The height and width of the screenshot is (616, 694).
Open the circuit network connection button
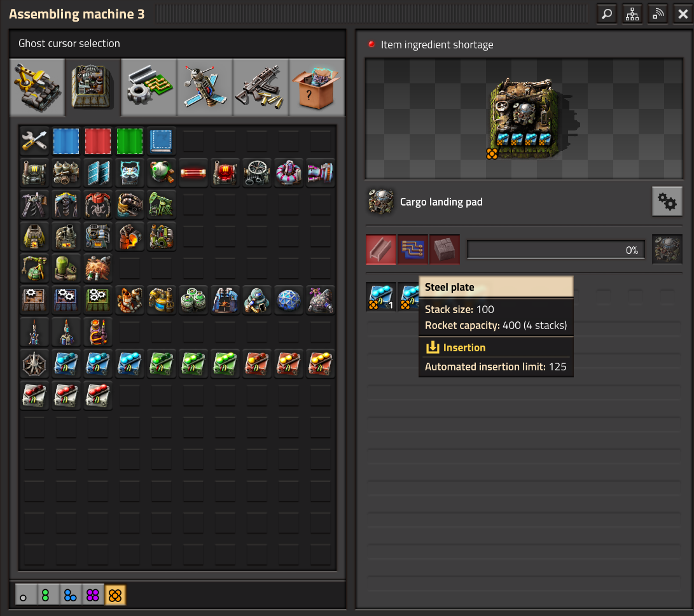[x=632, y=14]
